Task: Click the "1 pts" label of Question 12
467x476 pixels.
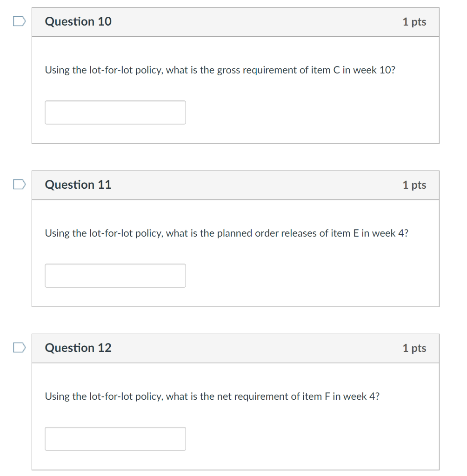Action: [414, 348]
